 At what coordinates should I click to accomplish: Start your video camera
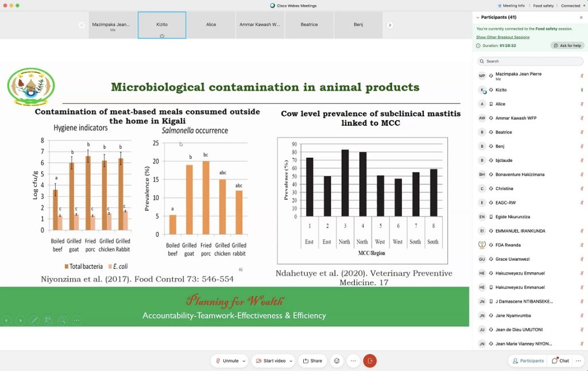pos(270,361)
